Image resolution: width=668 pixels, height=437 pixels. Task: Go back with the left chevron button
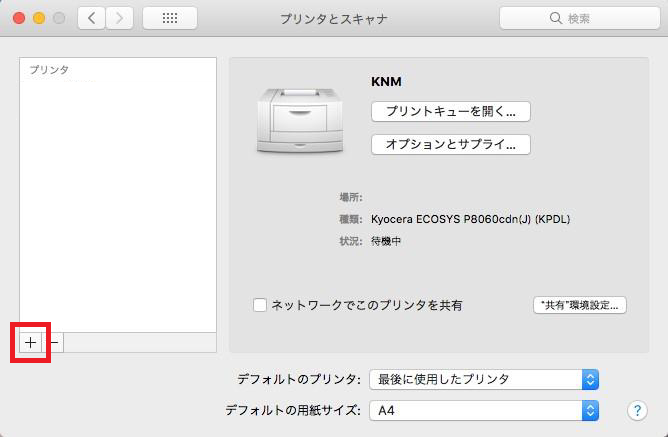(91, 18)
